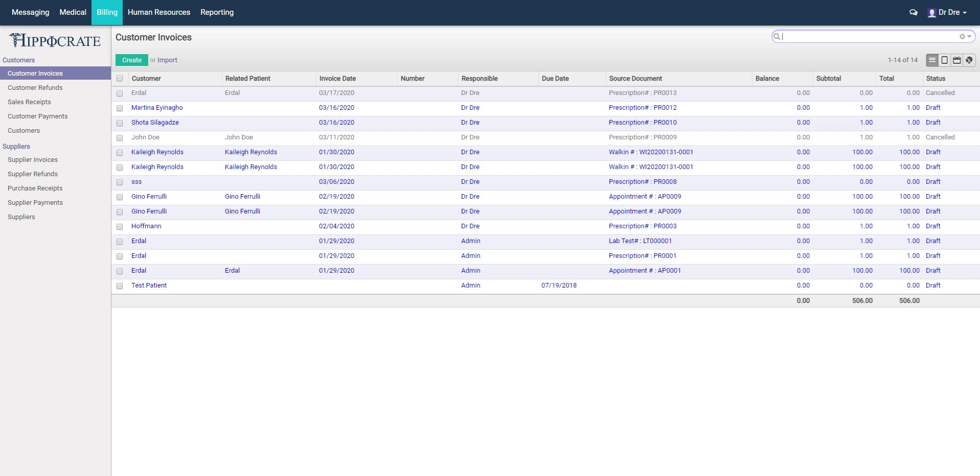Click the Create button

[x=131, y=60]
